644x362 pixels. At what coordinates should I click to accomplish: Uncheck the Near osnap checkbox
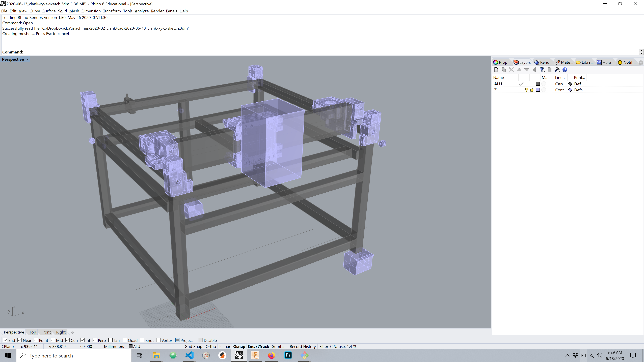(20, 340)
